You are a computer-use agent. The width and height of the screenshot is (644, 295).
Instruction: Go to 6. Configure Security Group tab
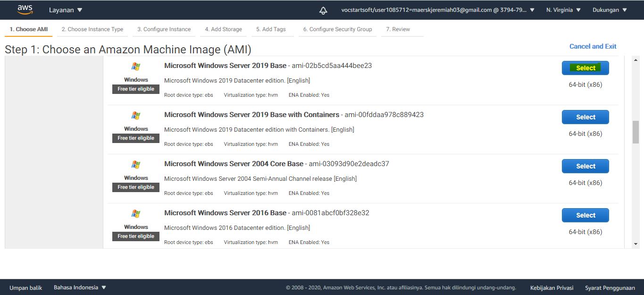(338, 29)
